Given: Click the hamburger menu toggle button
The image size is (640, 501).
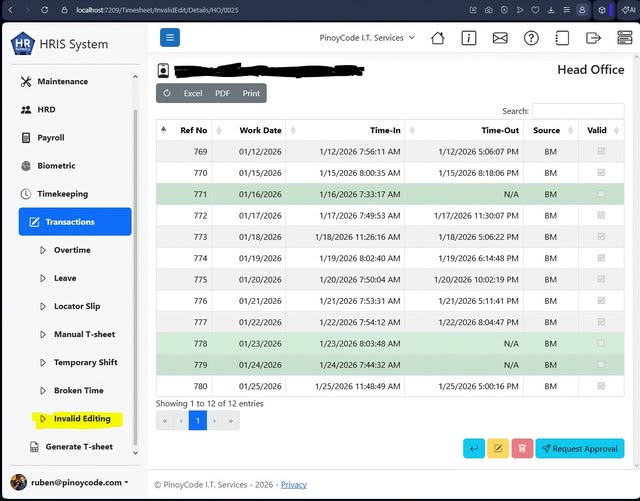Looking at the screenshot, I should [170, 38].
